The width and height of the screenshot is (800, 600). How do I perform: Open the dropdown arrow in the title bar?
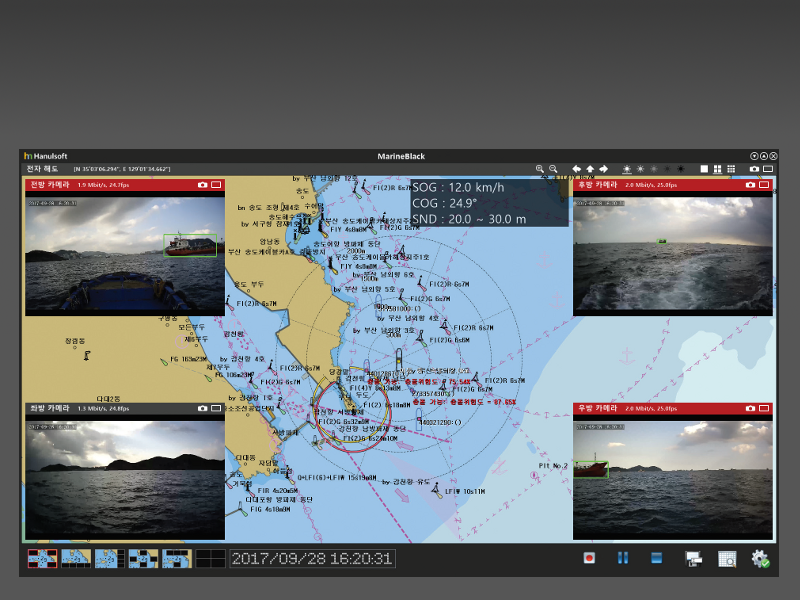click(754, 156)
